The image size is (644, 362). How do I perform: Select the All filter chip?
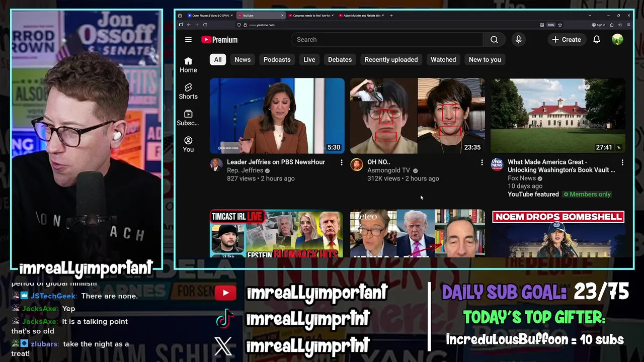click(x=218, y=59)
